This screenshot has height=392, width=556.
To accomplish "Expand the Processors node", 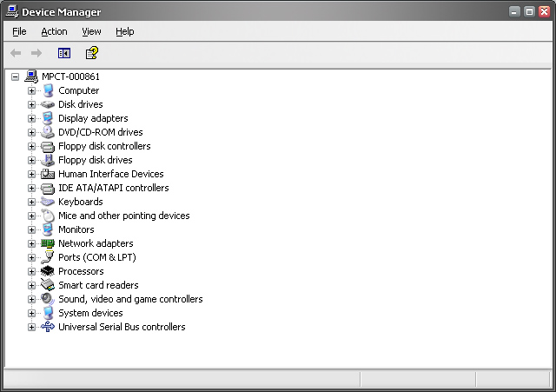I will [x=31, y=271].
